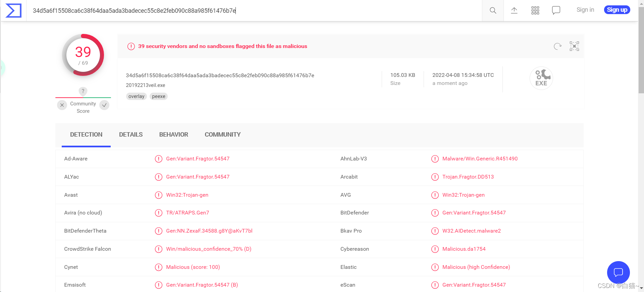Click the Emsisoft vendor name

click(75, 285)
